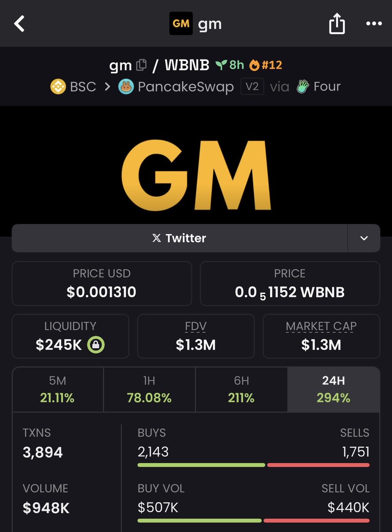Select the 5M timeframe tab

tap(58, 390)
